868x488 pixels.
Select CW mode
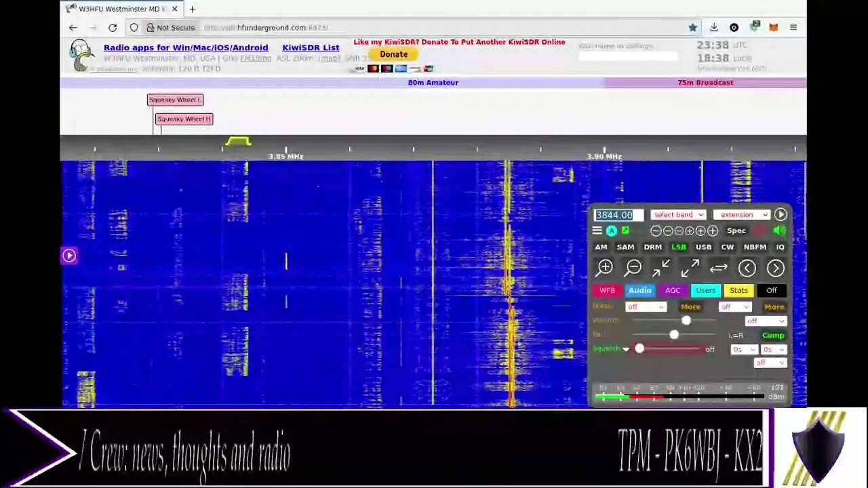pyautogui.click(x=728, y=247)
